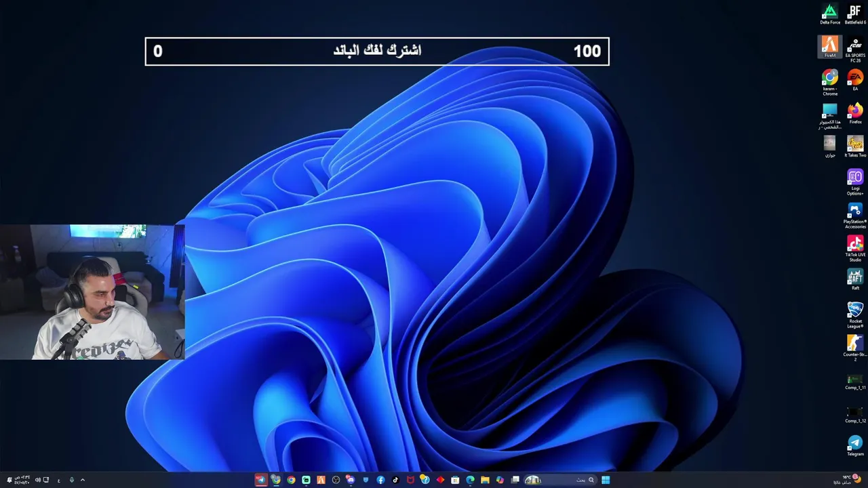Open File Explorer from the taskbar

tap(485, 480)
